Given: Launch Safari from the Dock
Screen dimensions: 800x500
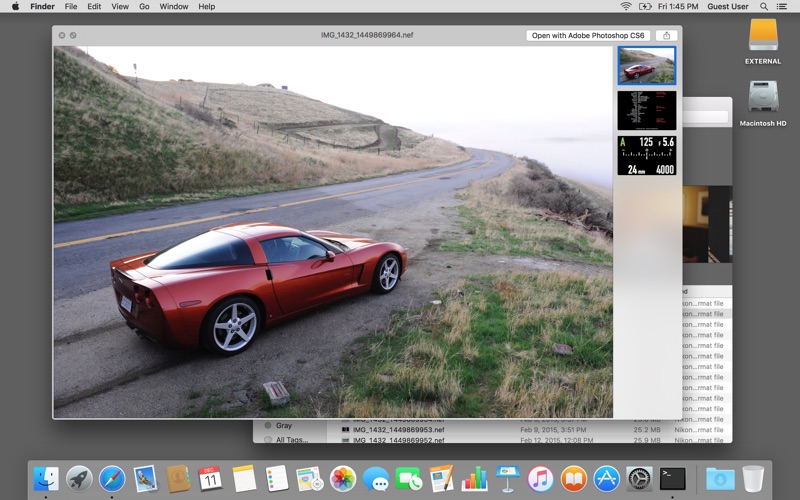Looking at the screenshot, I should 112,478.
